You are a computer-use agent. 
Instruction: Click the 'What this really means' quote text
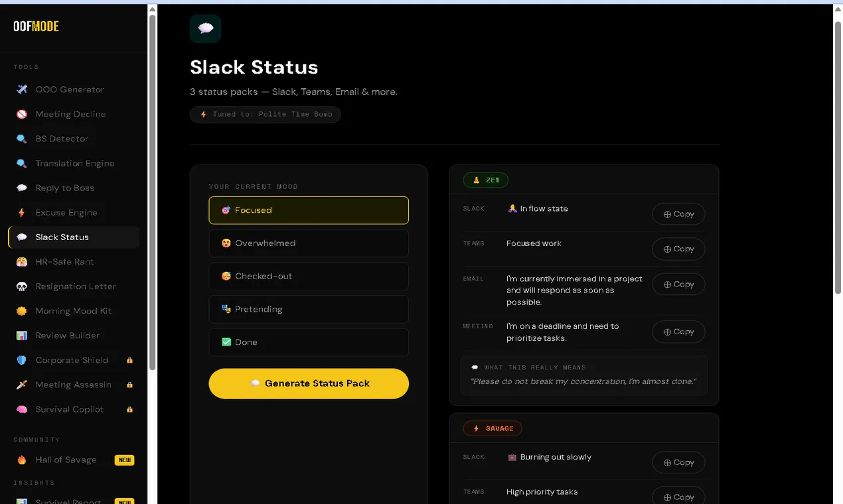583,381
